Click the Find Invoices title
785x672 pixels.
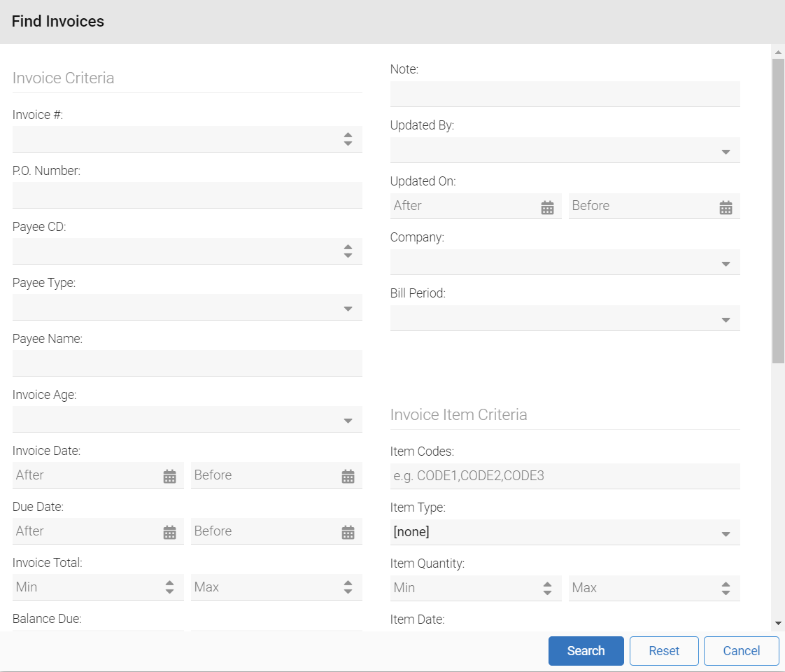click(x=57, y=21)
